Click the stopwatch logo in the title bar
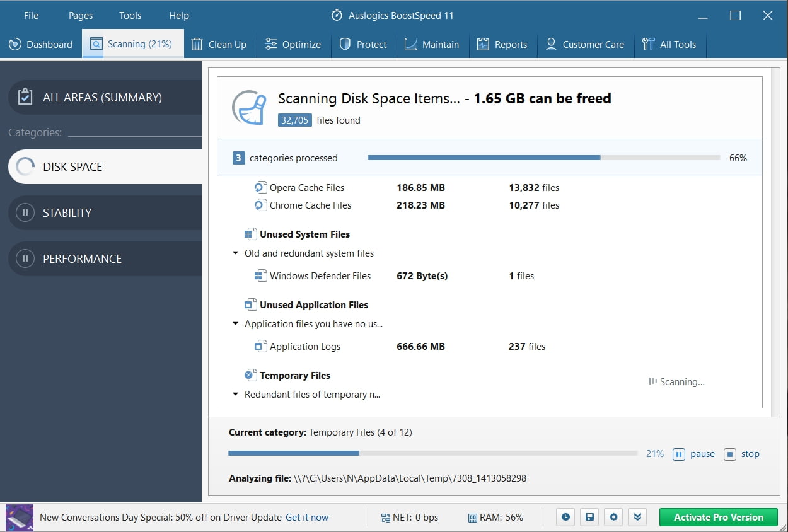The height and width of the screenshot is (532, 788). click(337, 15)
